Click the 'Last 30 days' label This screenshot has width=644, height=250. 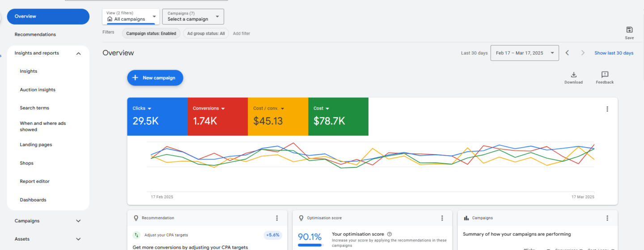pyautogui.click(x=475, y=53)
